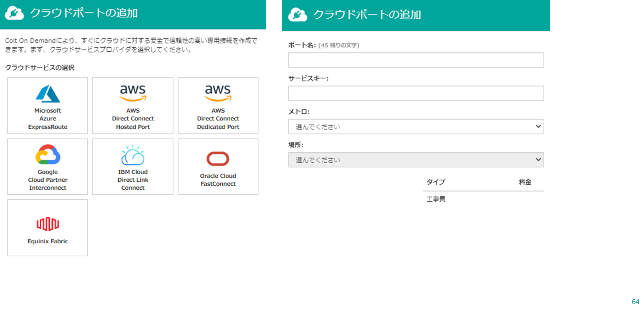Select the Equinix Fabric card
Screen dimensions: 644x310
coord(48,228)
